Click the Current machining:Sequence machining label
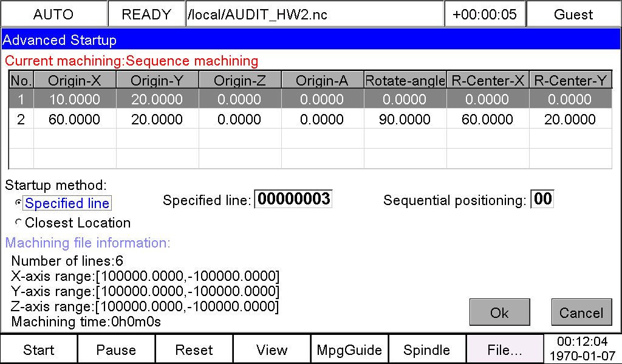The width and height of the screenshot is (622, 364). pyautogui.click(x=131, y=61)
